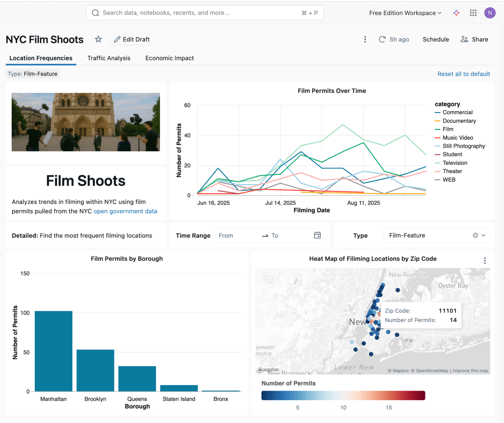Click the Filming Date axis label
This screenshot has width=504, height=423.
click(x=312, y=210)
